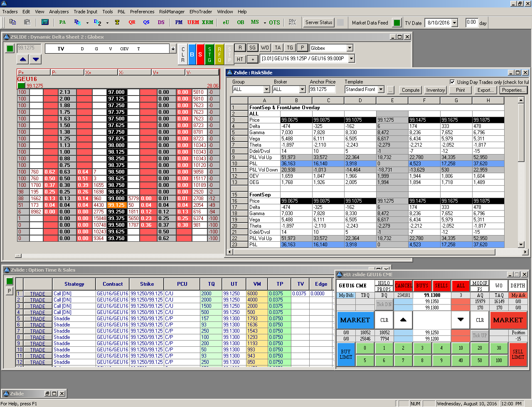This screenshot has width=532, height=407.
Task: Click the yellow T toolbar icon
Action: 117,22
